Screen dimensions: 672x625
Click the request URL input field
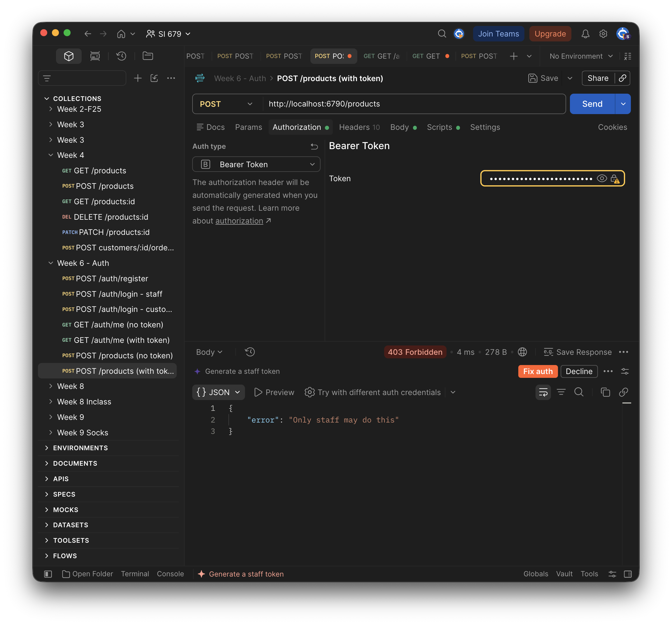[414, 104]
